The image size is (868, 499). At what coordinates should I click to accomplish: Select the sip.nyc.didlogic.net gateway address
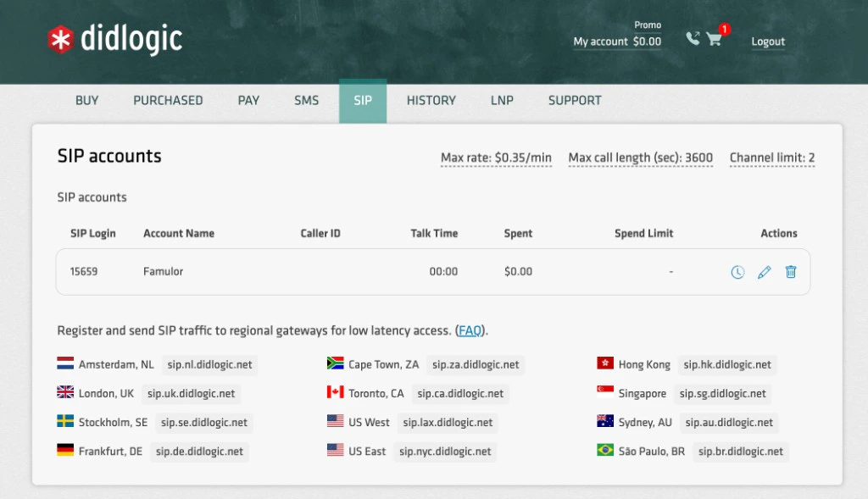point(445,451)
